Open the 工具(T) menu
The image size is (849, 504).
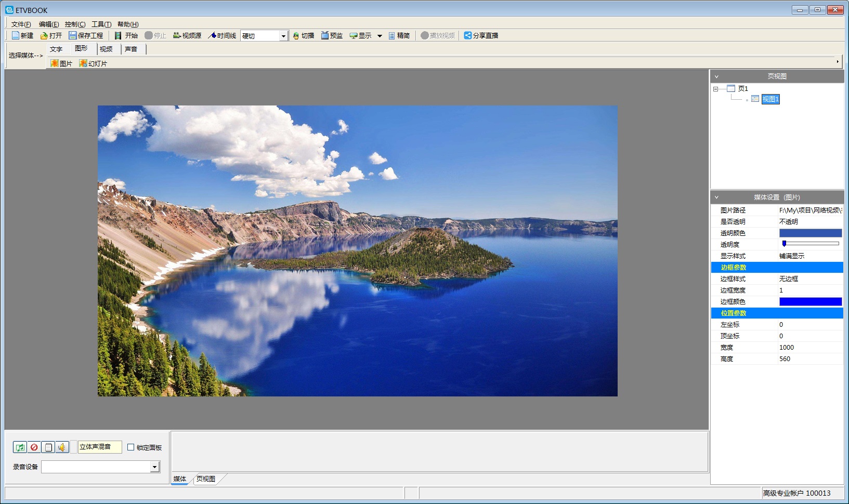pos(101,24)
